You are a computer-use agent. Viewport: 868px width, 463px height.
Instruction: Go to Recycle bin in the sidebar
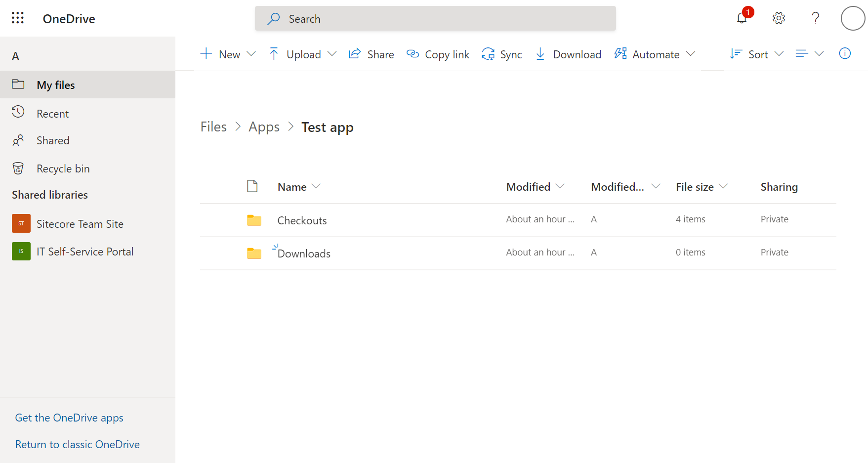click(63, 168)
